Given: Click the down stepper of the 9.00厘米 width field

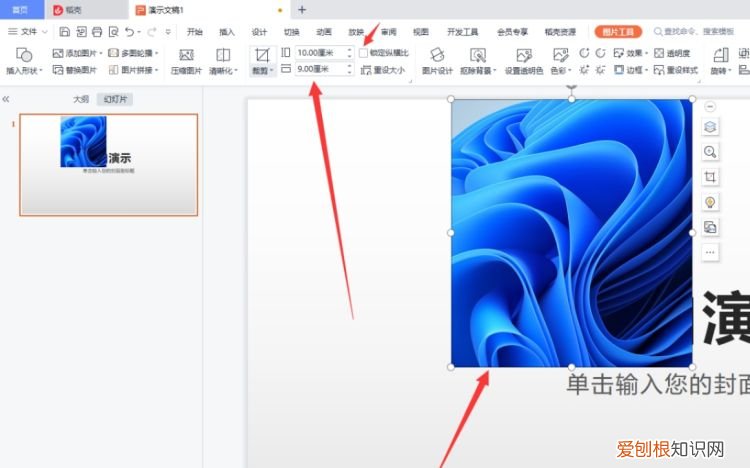Looking at the screenshot, I should click(350, 72).
